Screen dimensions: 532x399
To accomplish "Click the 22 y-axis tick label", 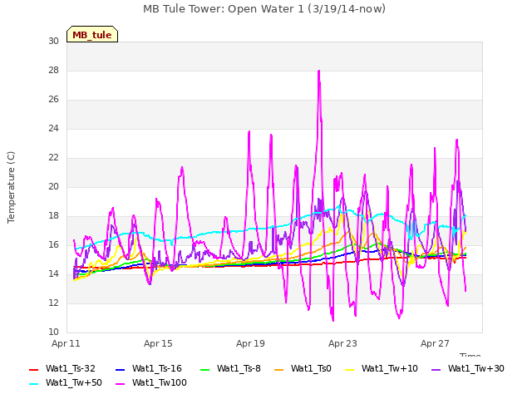I will tap(53, 157).
